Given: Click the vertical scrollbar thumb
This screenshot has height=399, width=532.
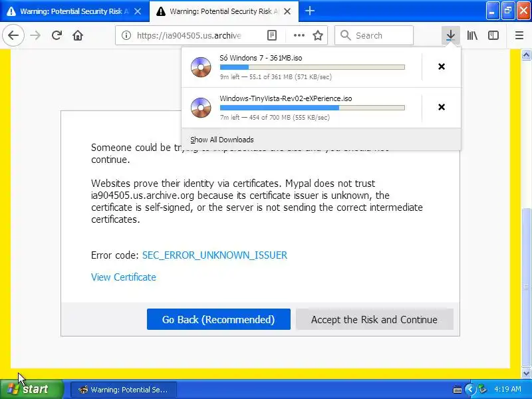Looking at the screenshot, I should pos(526,288).
